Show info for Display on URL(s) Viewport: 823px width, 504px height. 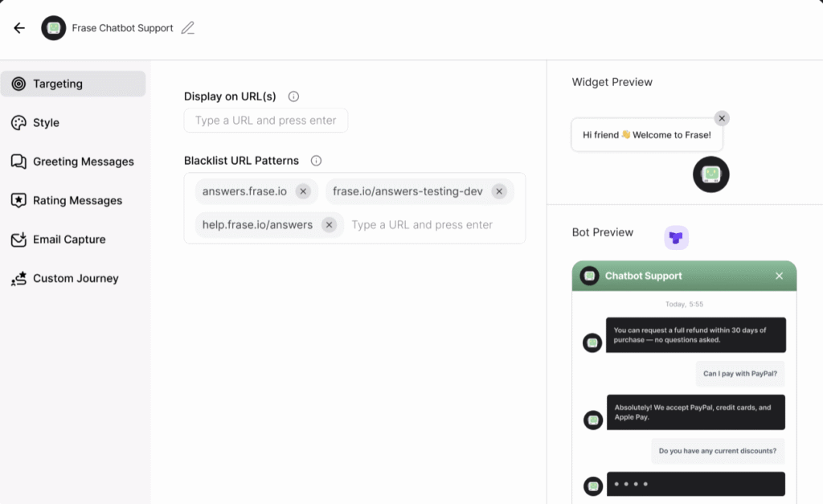click(293, 96)
